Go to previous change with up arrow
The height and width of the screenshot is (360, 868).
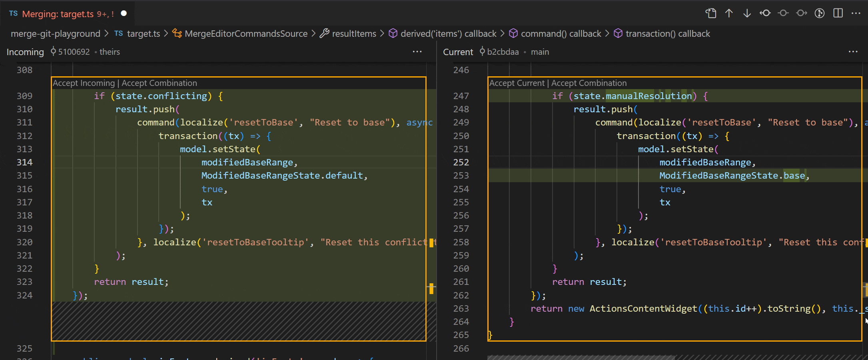tap(729, 13)
